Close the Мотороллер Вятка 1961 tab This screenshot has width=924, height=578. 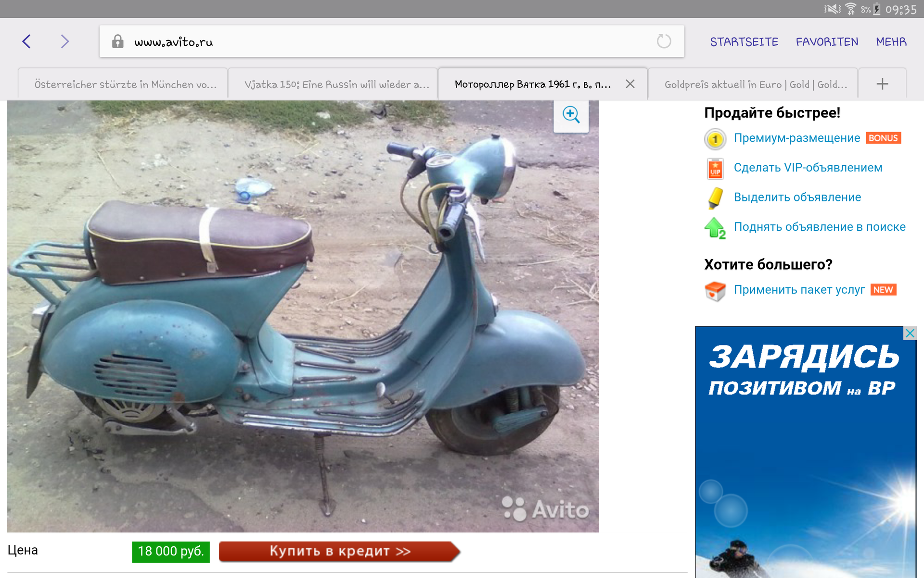point(630,84)
